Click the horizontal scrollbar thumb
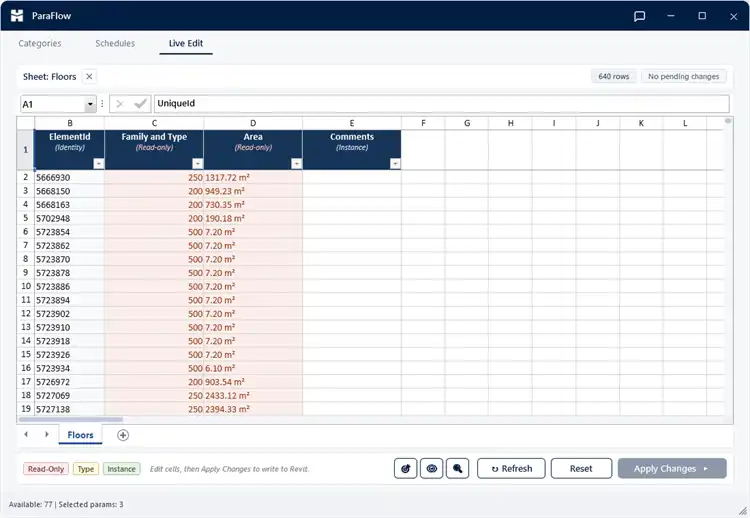 (70, 419)
